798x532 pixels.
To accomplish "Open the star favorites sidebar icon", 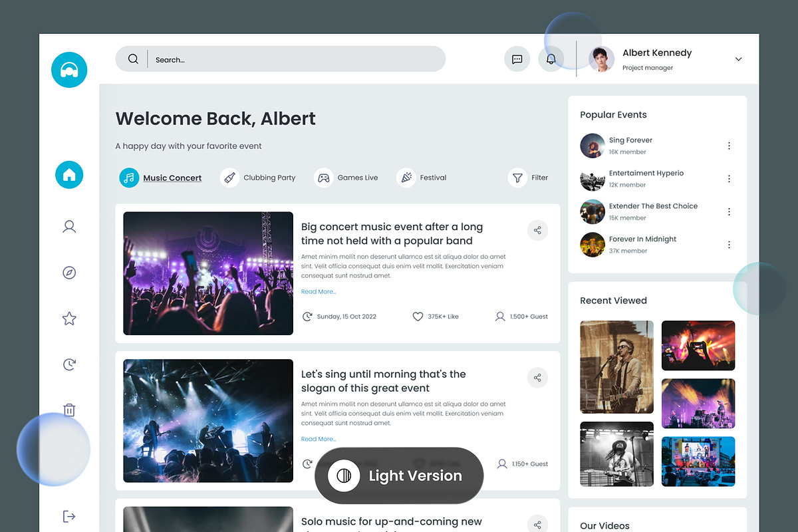I will pos(69,319).
